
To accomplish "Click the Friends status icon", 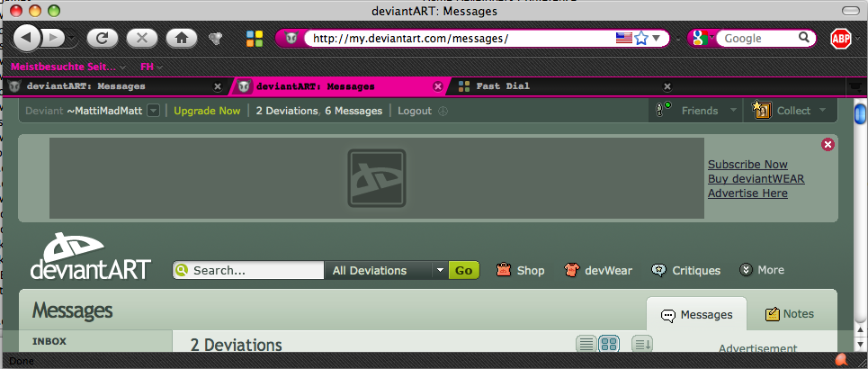I will click(x=663, y=109).
